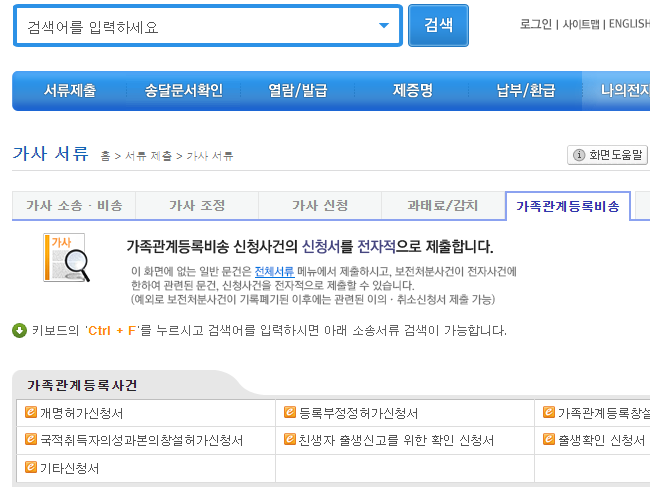This screenshot has width=650, height=487.
Task: Open the search box dropdown arrow
Action: pyautogui.click(x=384, y=27)
